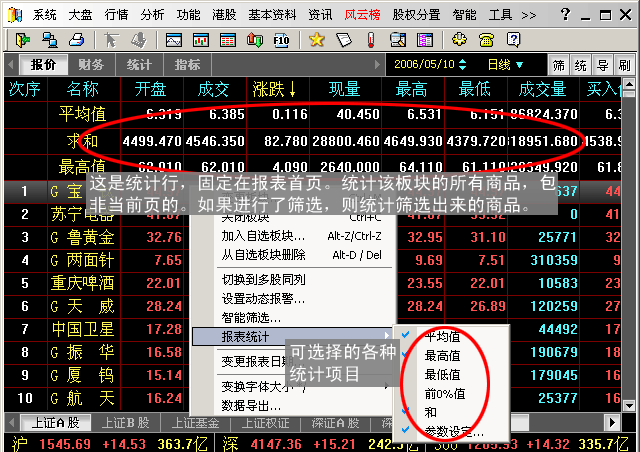Screen dimensions: 640x452
Task: Expand the >> overflow menu items
Action: coord(529,16)
